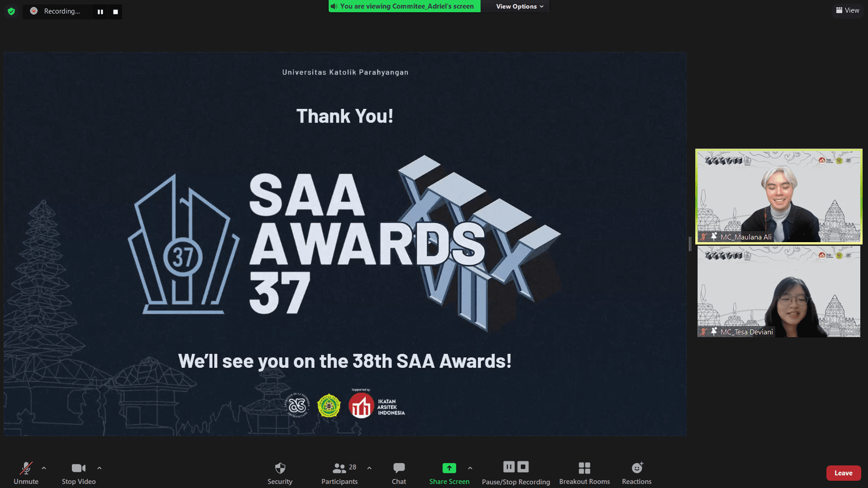Image resolution: width=868 pixels, height=488 pixels.
Task: Select MC_Tesa Deviani video thumbnail
Action: [x=778, y=291]
